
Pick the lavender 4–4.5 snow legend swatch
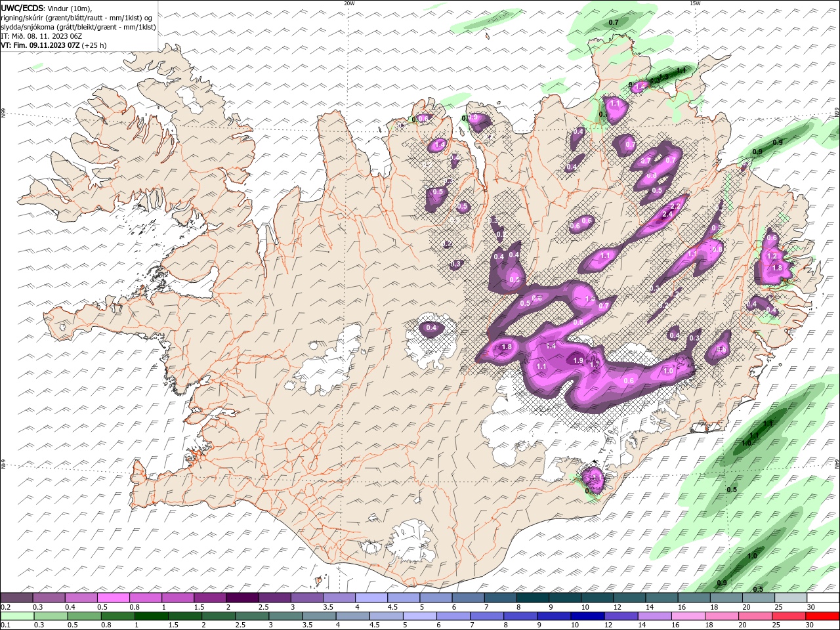pyautogui.click(x=371, y=598)
